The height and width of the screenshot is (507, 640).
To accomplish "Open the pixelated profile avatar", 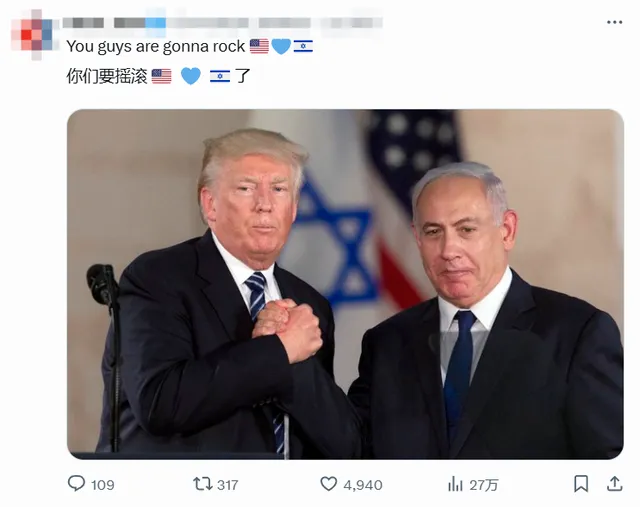I will coord(33,34).
